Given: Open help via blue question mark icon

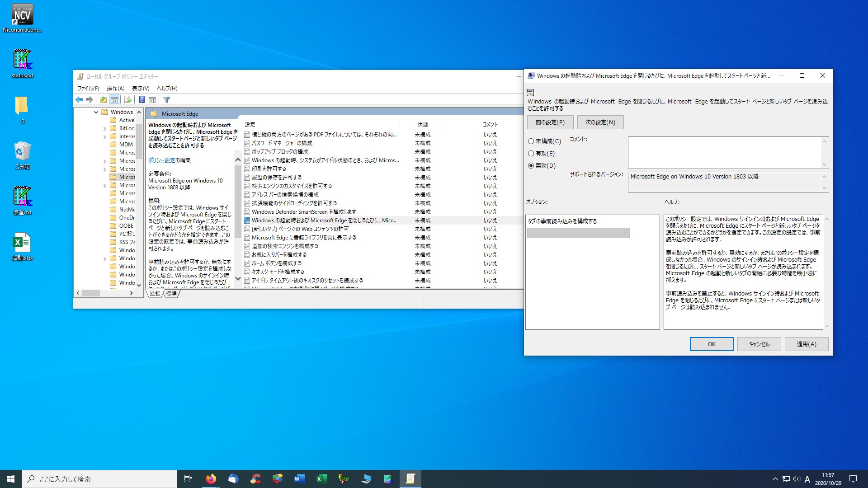Looking at the screenshot, I should coord(142,100).
